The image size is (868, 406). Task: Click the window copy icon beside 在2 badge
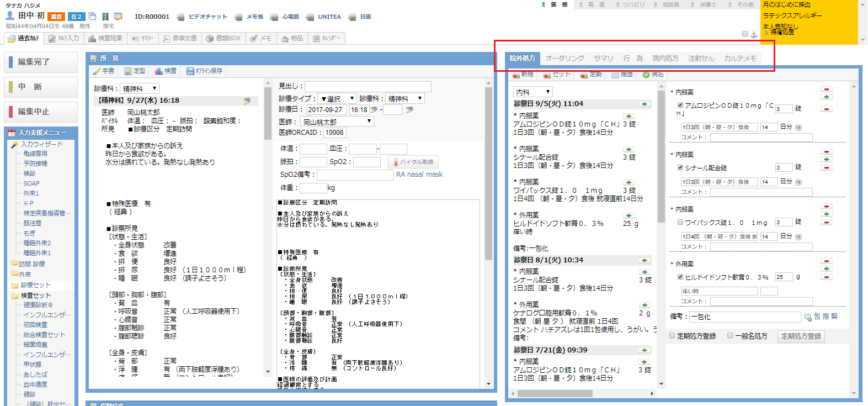point(92,17)
